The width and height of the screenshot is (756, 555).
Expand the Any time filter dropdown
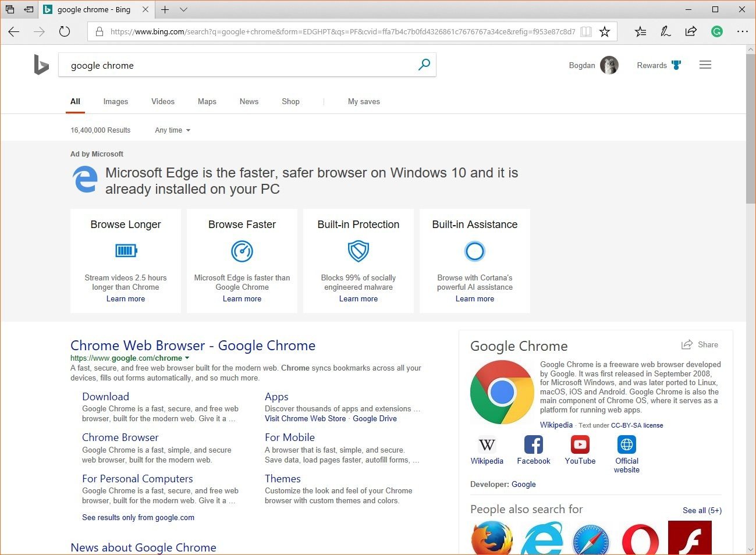click(173, 130)
